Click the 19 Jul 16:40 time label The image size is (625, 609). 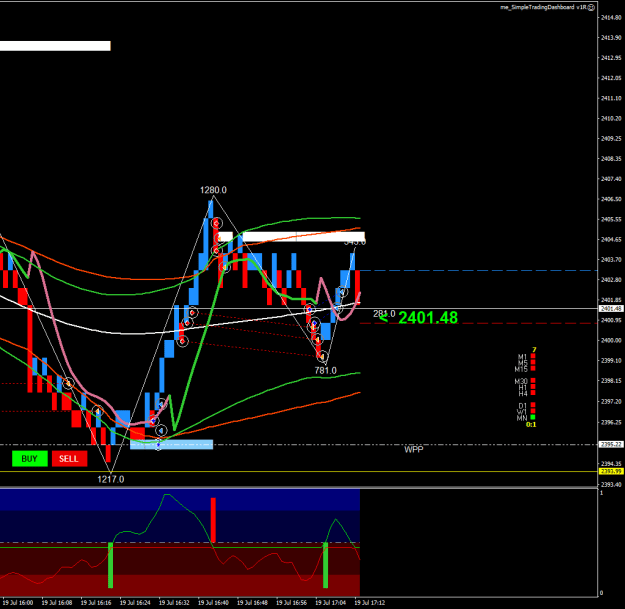coord(213,603)
